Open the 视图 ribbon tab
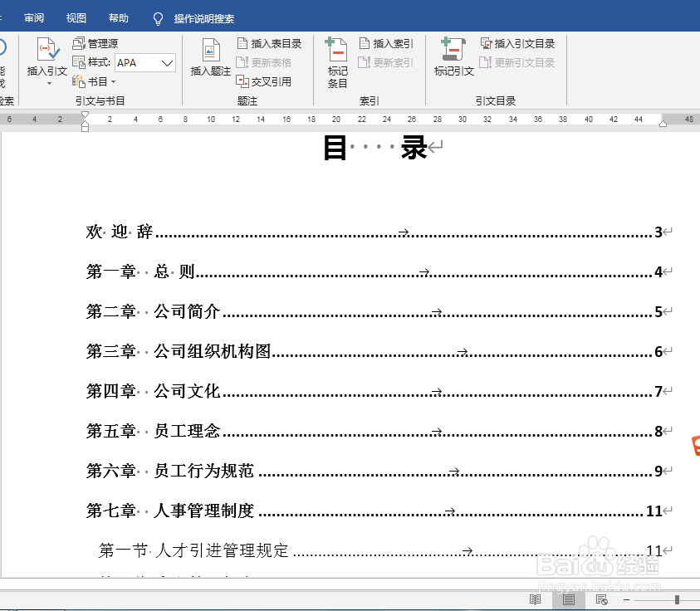The width and height of the screenshot is (700, 611). [x=76, y=17]
